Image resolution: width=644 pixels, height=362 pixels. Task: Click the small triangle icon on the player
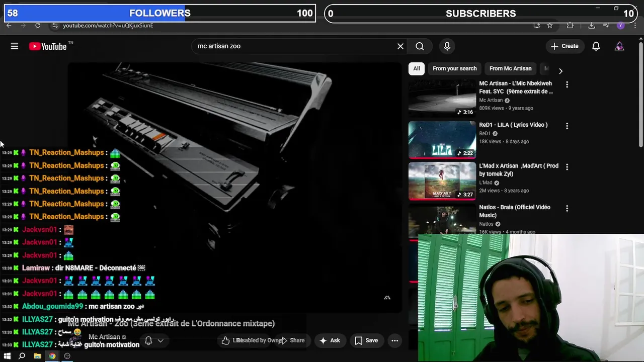tap(387, 298)
